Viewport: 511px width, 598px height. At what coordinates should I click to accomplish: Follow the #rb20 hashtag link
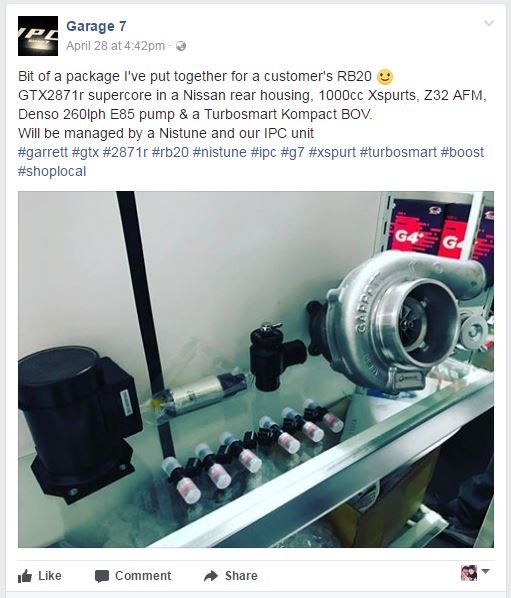[170, 152]
